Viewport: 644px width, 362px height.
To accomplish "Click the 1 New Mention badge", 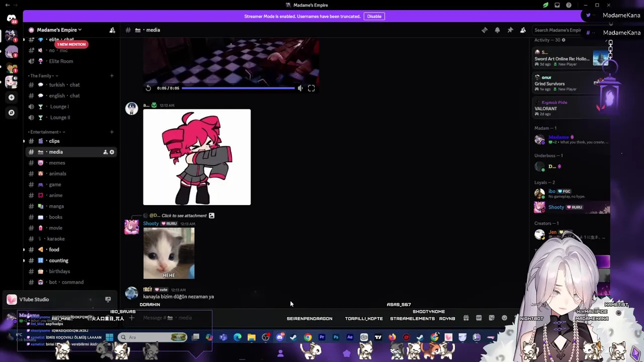I will (x=71, y=44).
